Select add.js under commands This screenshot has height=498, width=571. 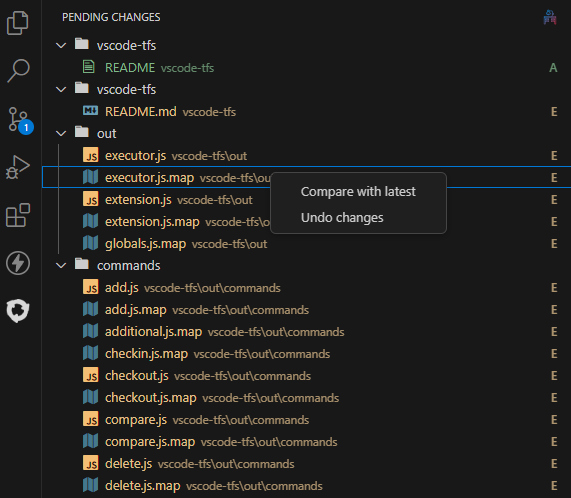(x=307, y=288)
